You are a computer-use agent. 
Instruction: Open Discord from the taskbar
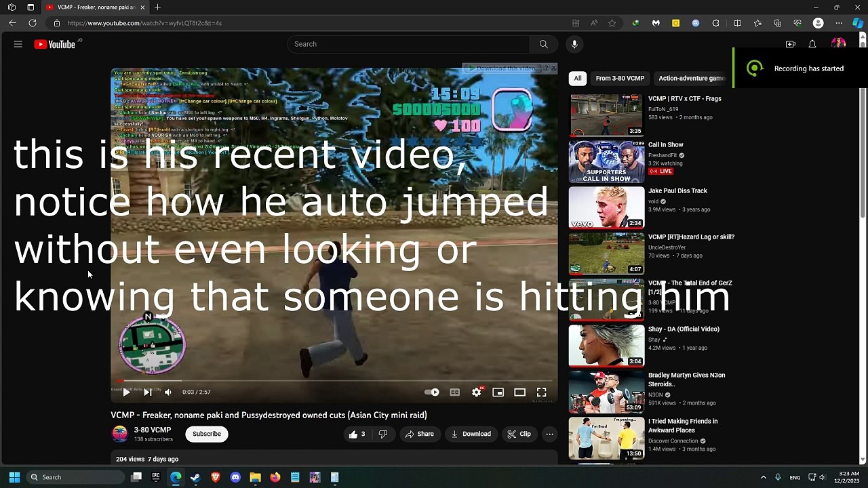235,477
